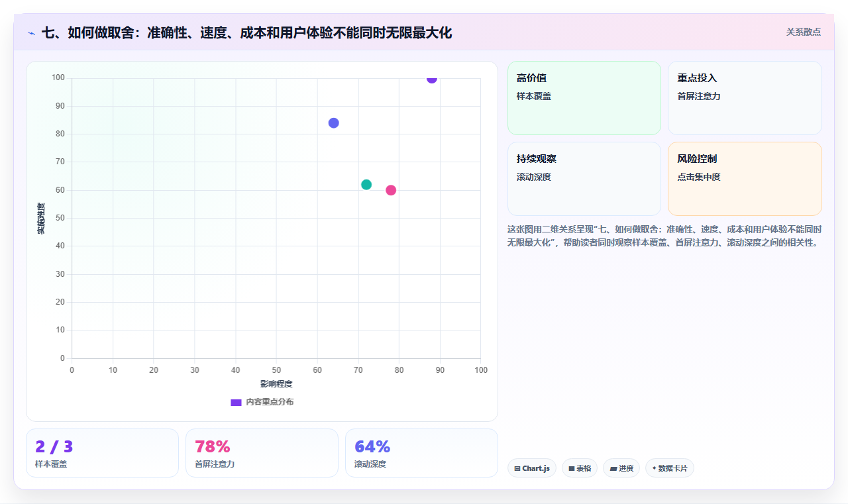Open the 重点投入 首屏注意力 card

(745, 98)
